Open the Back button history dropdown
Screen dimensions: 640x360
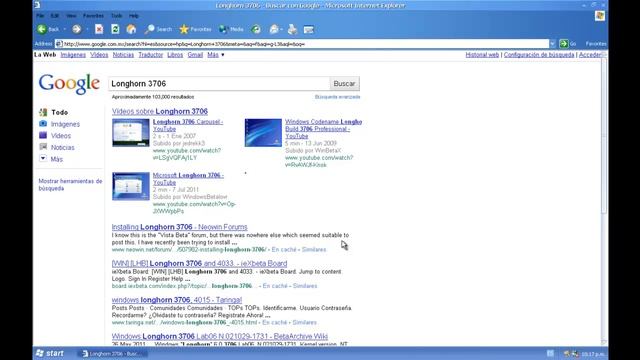pos(64,29)
